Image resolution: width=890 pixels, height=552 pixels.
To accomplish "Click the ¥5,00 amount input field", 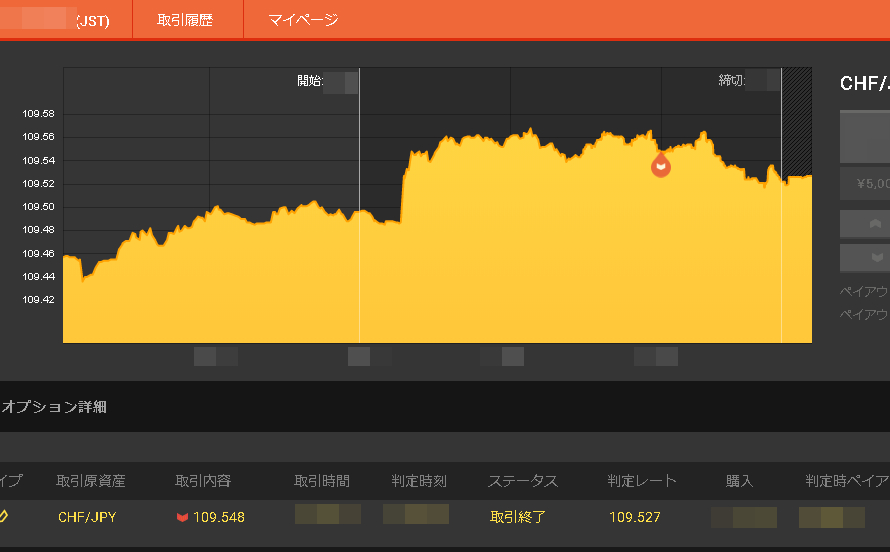I will pyautogui.click(x=865, y=183).
